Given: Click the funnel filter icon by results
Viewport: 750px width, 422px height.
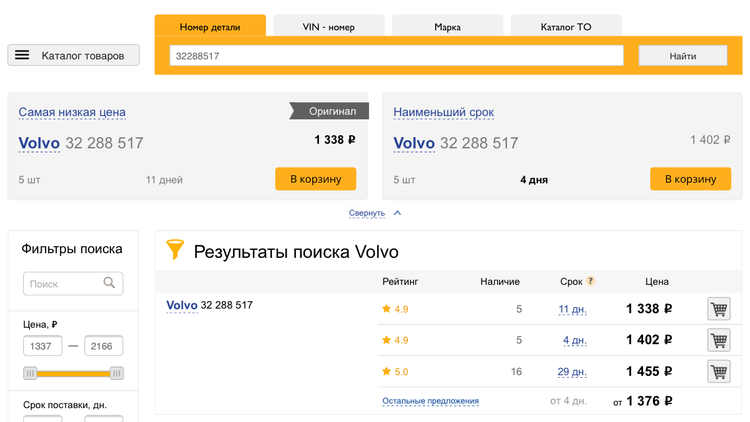Looking at the screenshot, I should coord(175,249).
